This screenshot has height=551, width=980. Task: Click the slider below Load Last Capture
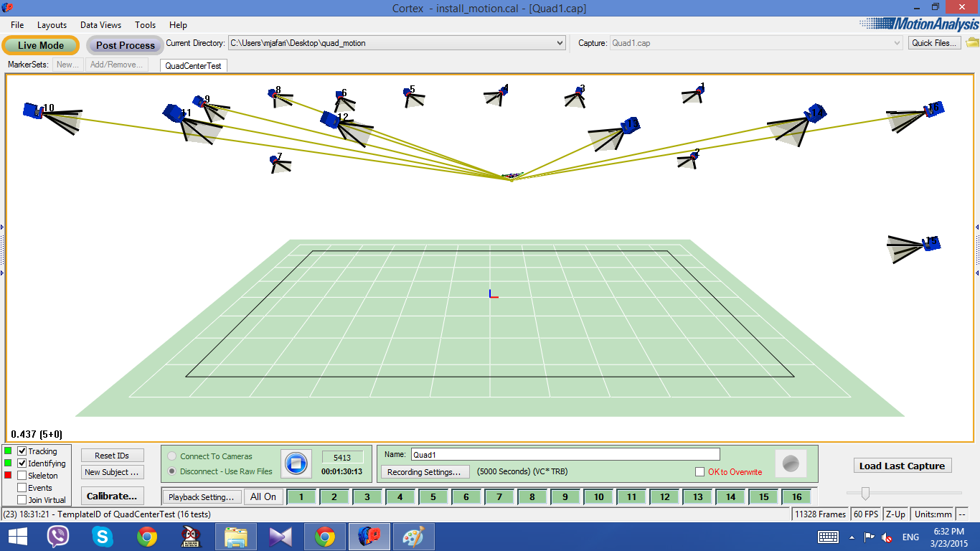click(x=865, y=494)
